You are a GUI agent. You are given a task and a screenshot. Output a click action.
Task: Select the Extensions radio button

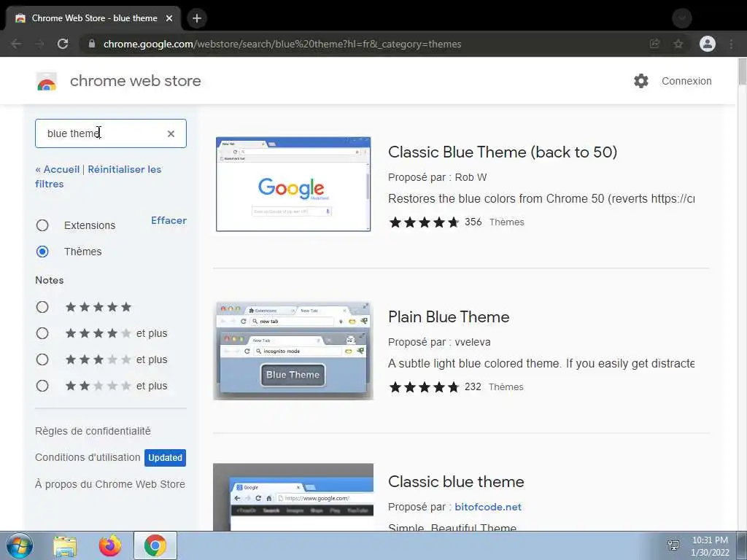click(42, 225)
